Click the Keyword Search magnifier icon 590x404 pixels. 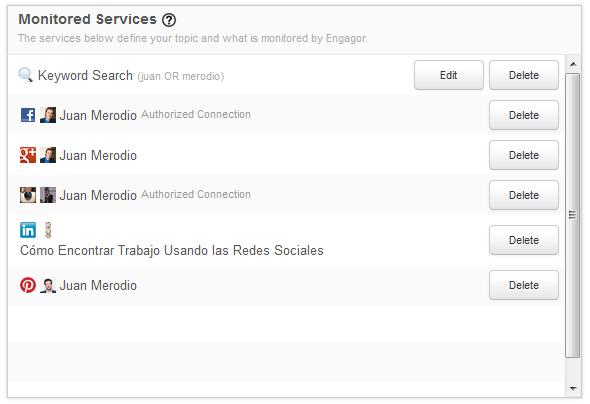(26, 75)
